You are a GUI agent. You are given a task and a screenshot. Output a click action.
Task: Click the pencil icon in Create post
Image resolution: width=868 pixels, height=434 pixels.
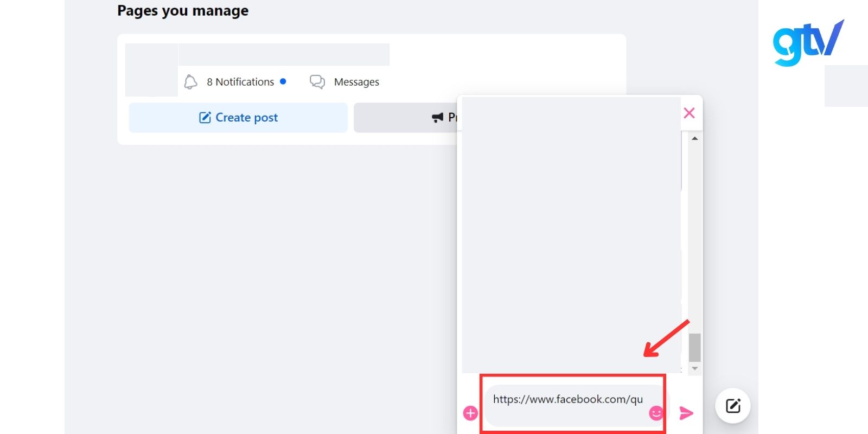click(205, 118)
